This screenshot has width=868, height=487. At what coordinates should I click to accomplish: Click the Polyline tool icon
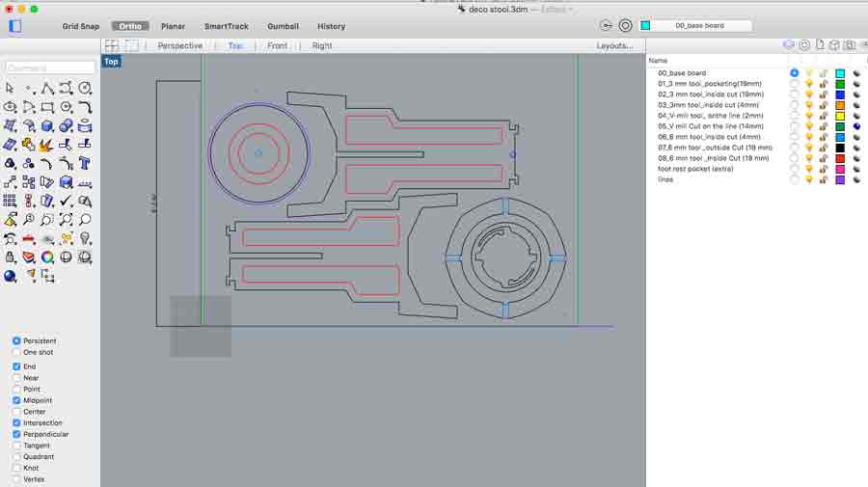point(47,89)
